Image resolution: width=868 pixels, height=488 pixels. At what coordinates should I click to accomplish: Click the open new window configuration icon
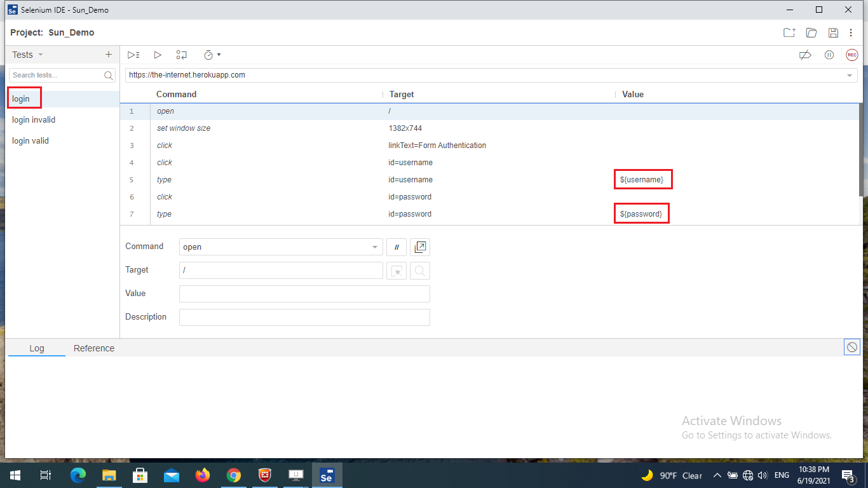click(x=420, y=247)
